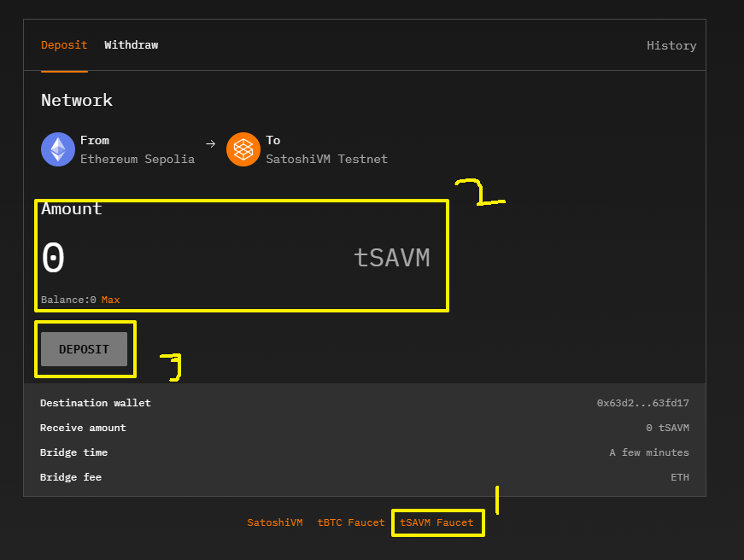Click the 'A few minutes' bridge time value
This screenshot has height=560, width=744.
click(649, 452)
